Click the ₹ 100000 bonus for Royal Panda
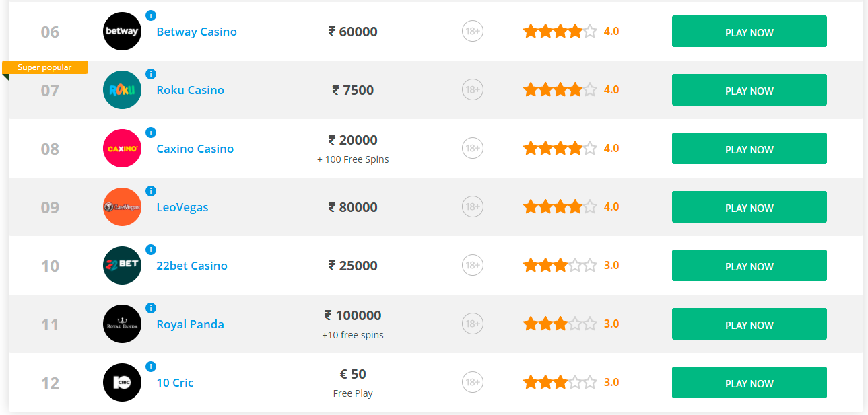 click(x=353, y=315)
